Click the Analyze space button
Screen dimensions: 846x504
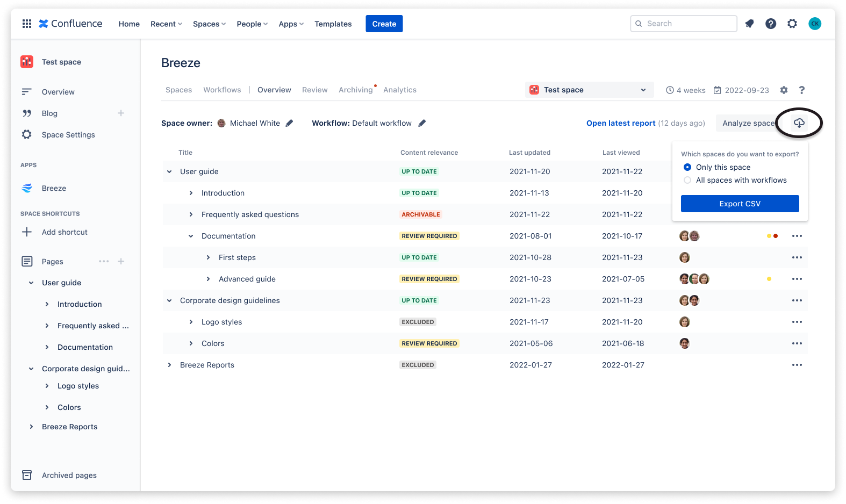coord(747,123)
